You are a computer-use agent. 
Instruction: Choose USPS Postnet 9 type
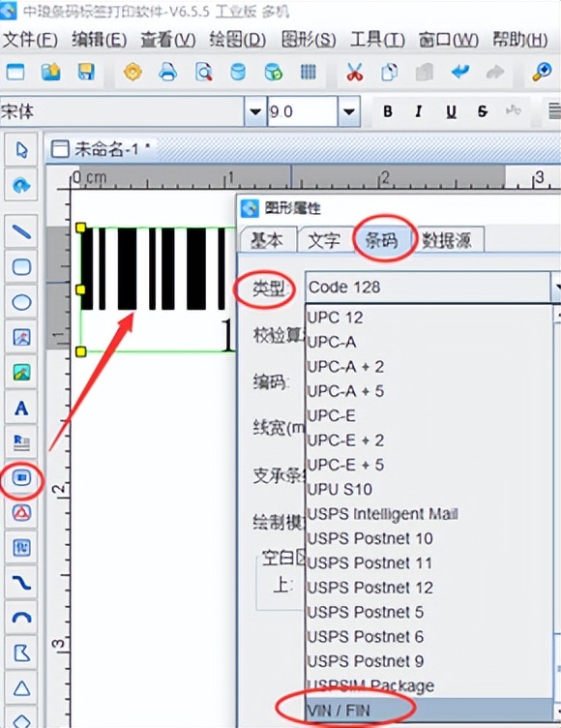tap(428, 661)
